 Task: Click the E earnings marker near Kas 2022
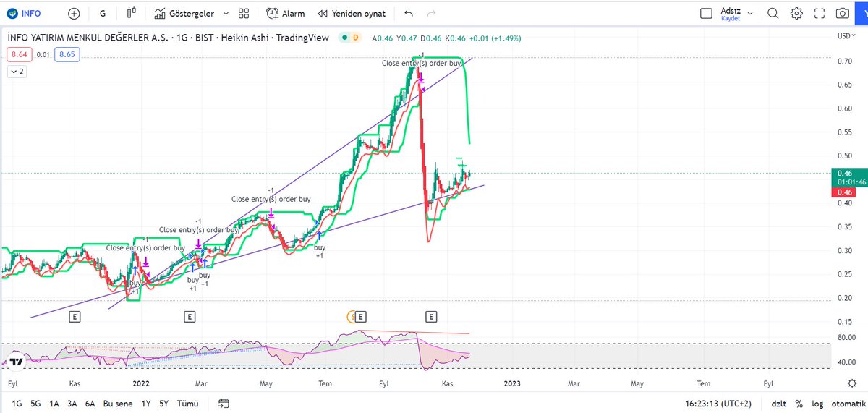[x=432, y=316]
